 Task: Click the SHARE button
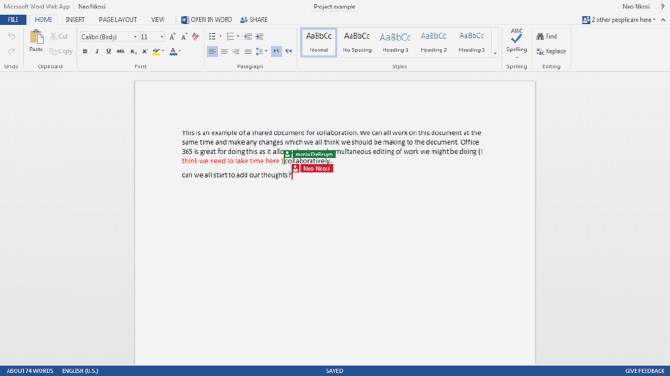254,20
